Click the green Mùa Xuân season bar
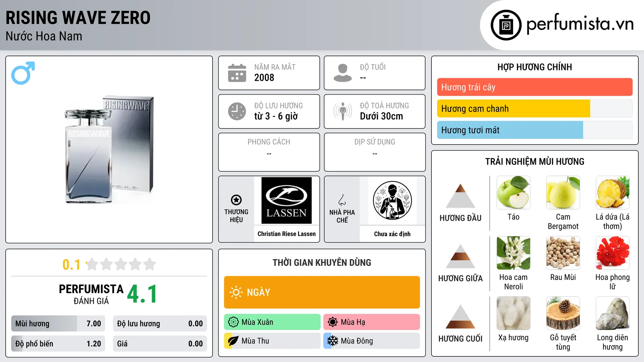The width and height of the screenshot is (644, 362). (272, 322)
